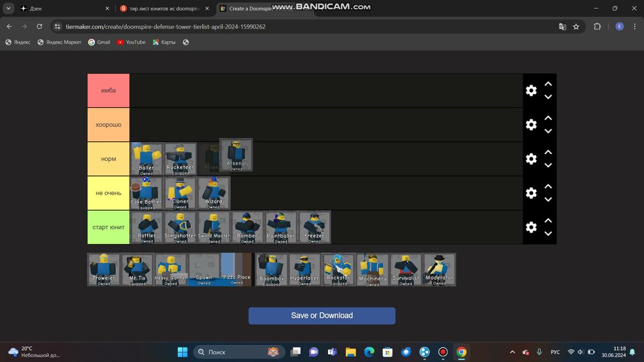Open settings gear for the имба tier
The image size is (644, 362).
531,90
